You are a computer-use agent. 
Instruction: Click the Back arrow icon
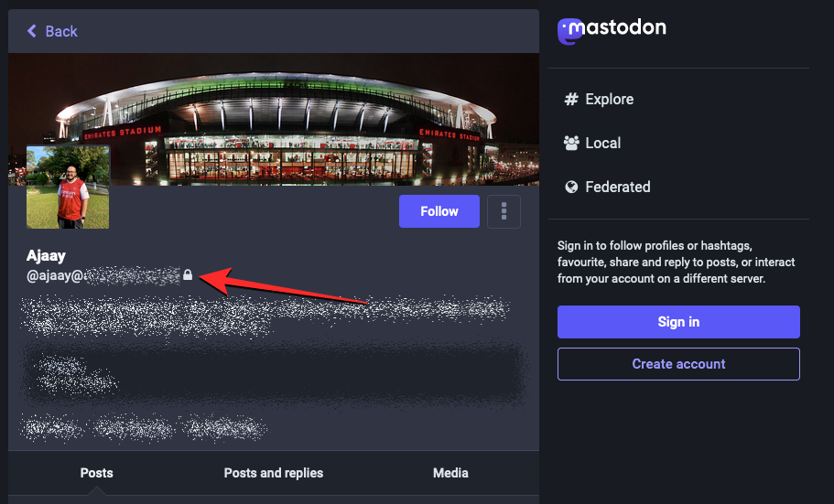tap(32, 31)
